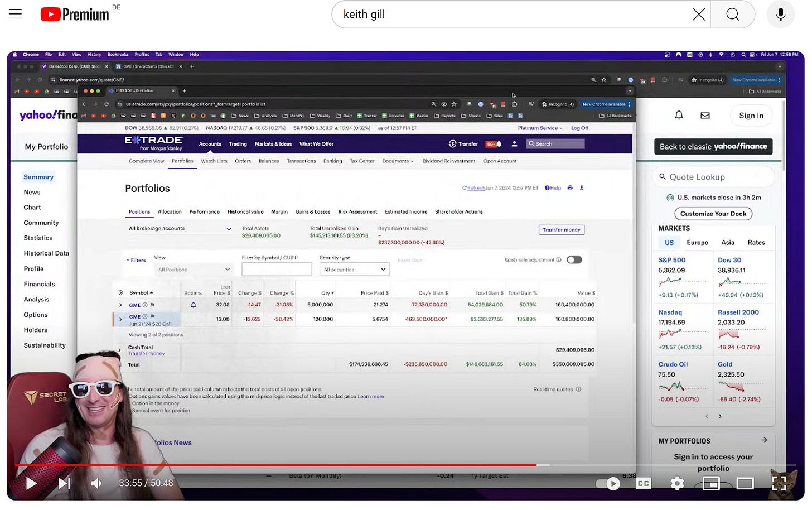Screen dimensions: 812x510
Task: Open the E*TRADE user profile icon
Action: coord(514,144)
